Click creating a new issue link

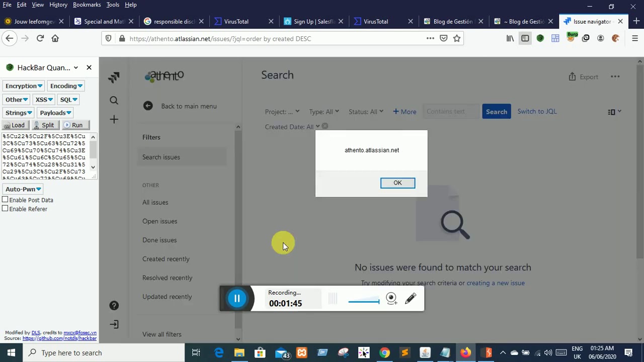coord(496,283)
